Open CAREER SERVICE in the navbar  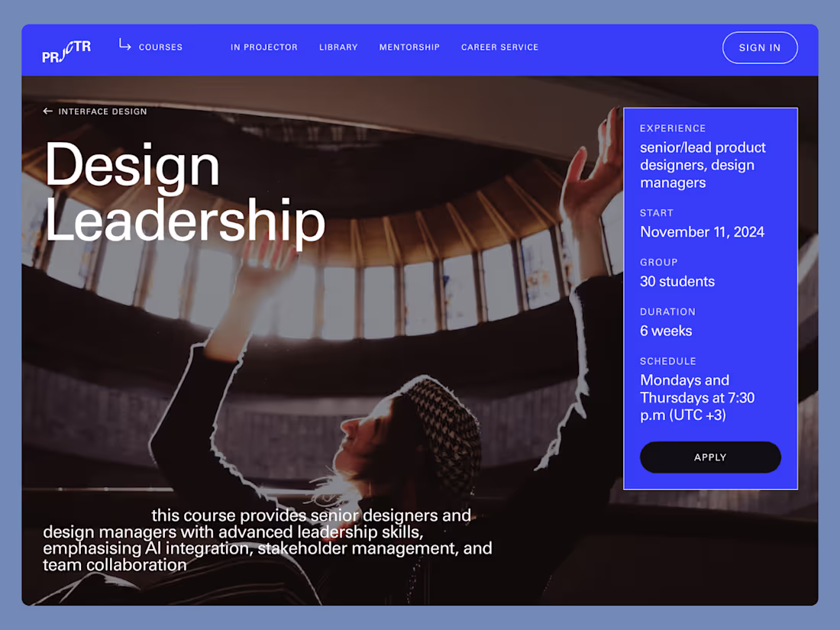tap(499, 47)
